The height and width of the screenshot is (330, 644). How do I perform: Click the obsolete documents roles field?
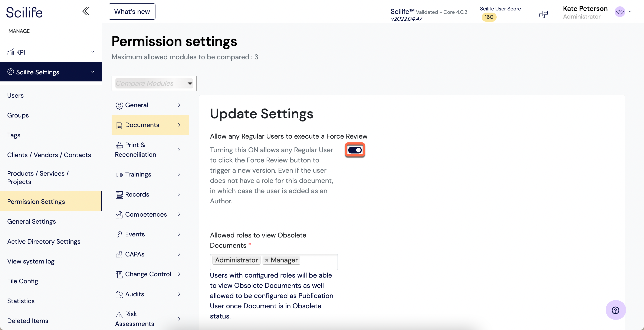point(274,262)
